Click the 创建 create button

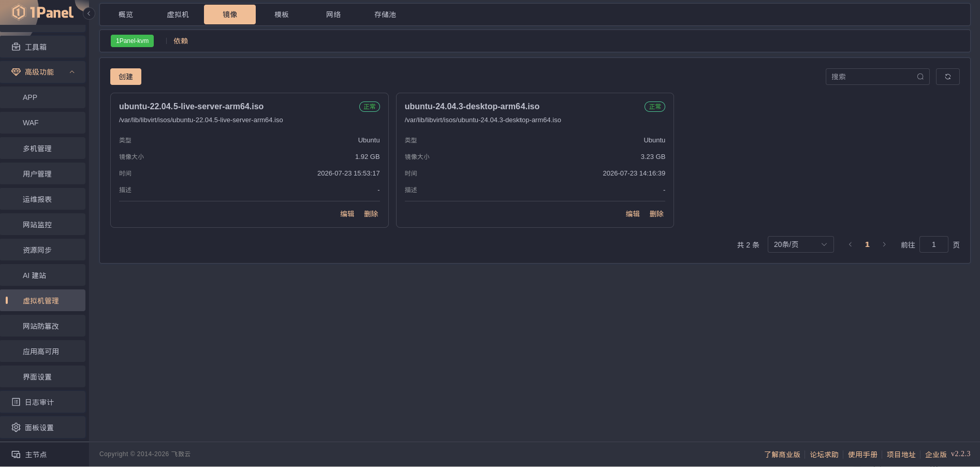coord(126,77)
